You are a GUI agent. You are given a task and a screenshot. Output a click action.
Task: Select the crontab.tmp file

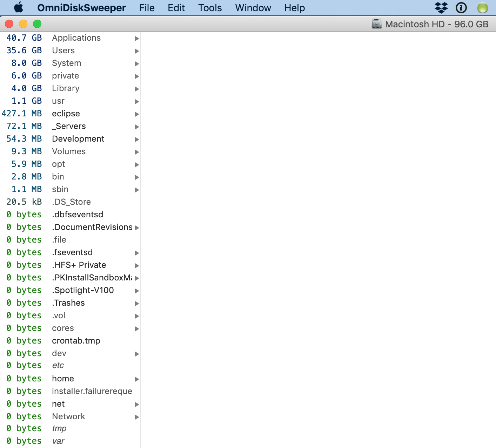coord(76,341)
